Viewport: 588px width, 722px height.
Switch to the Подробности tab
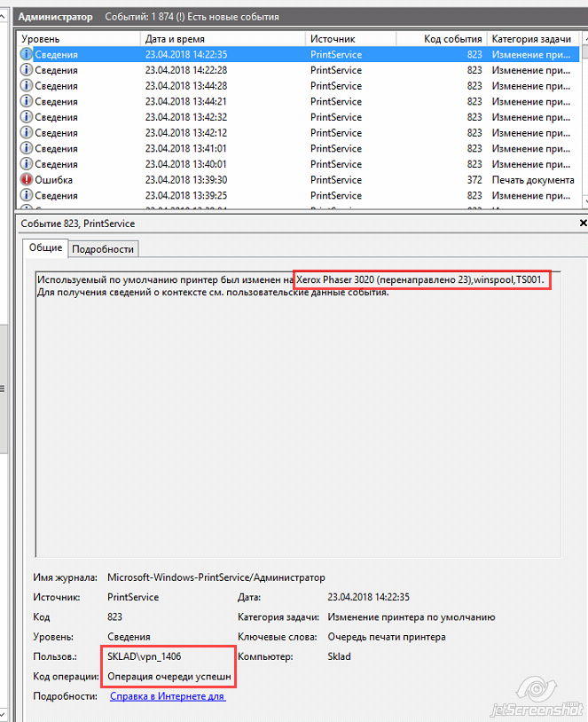pyautogui.click(x=103, y=249)
